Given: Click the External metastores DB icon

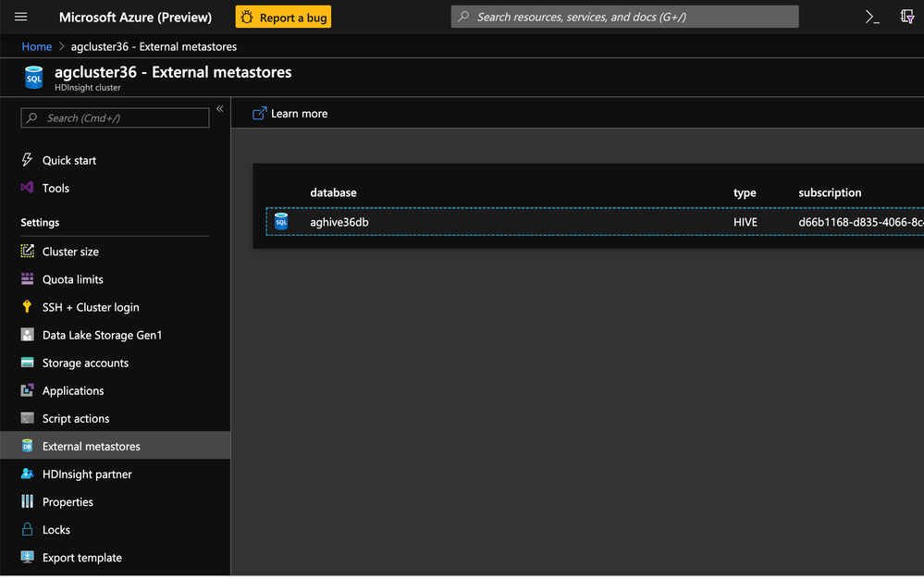Looking at the screenshot, I should (x=27, y=445).
